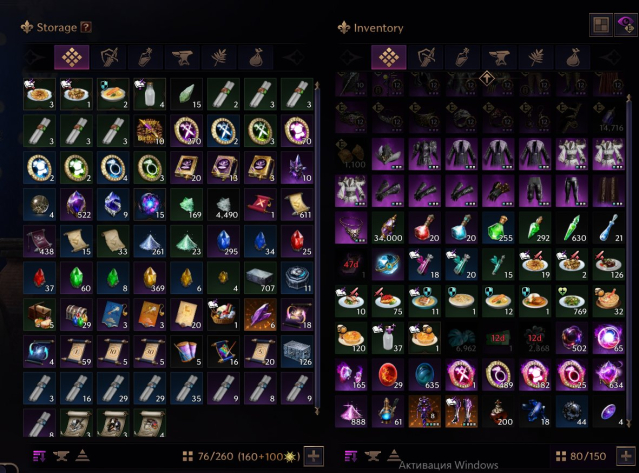Image resolution: width=639 pixels, height=473 pixels.
Task: Select Storage anvil materials filter tab
Action: click(x=182, y=57)
